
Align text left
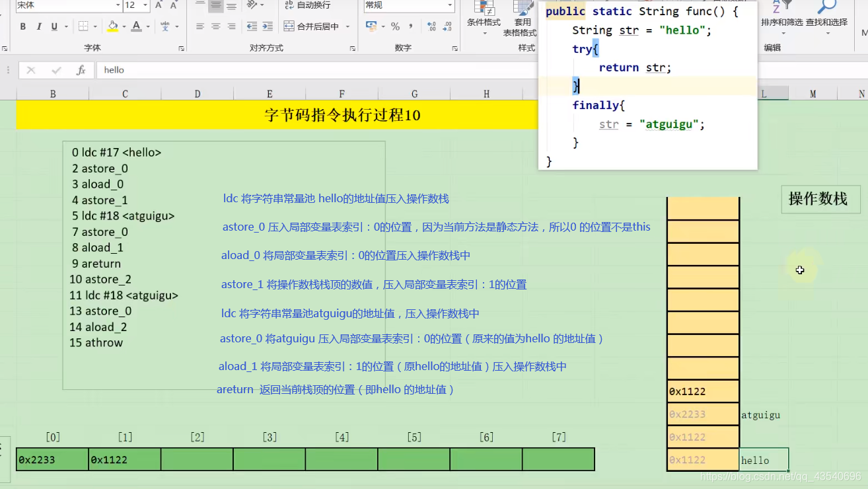200,26
